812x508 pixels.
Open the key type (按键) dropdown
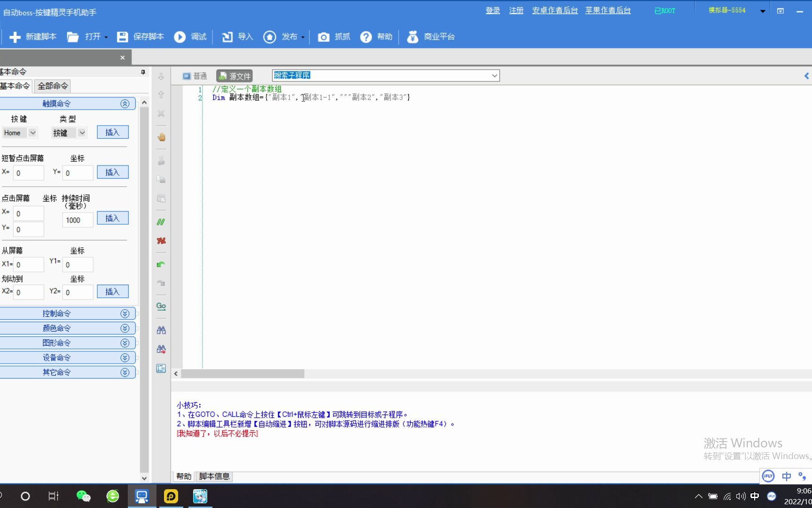(x=82, y=133)
